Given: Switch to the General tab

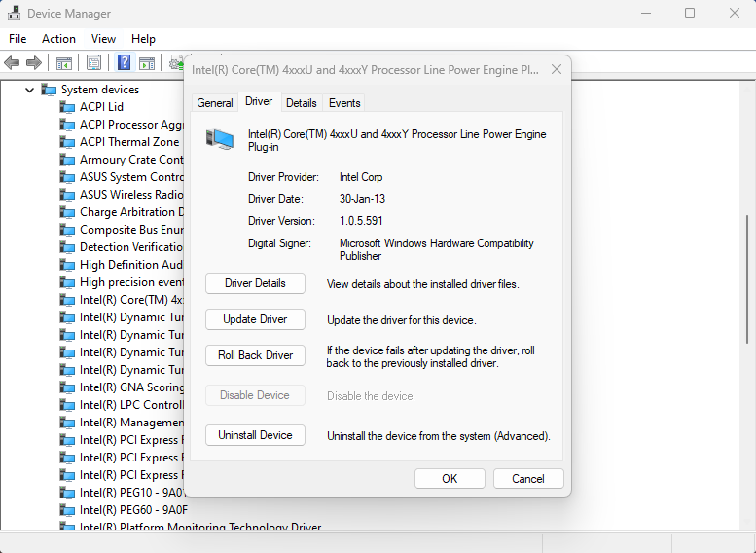Looking at the screenshot, I should [215, 103].
